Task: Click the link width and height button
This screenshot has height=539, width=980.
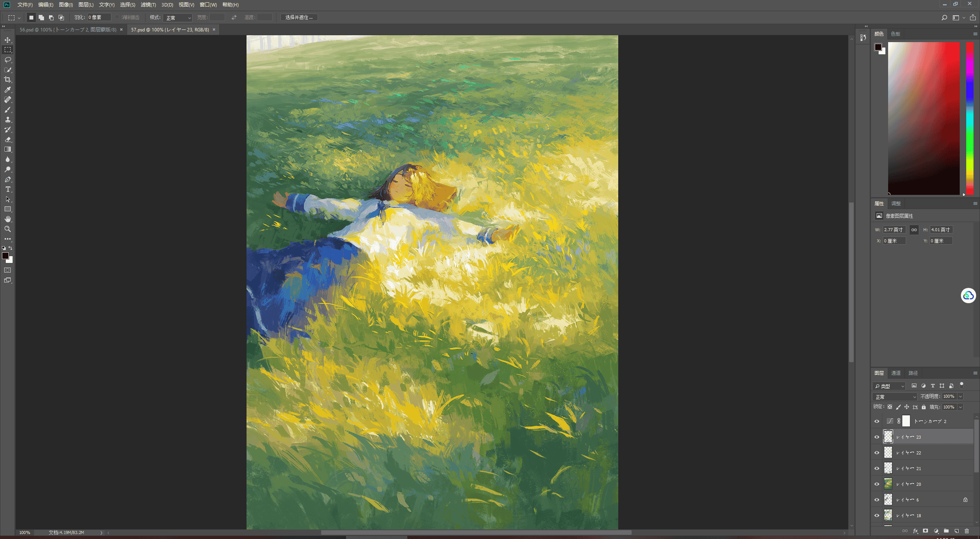Action: [914, 230]
